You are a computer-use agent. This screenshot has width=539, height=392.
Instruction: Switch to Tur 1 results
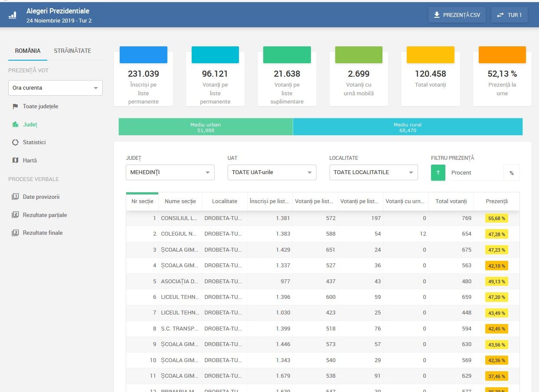509,15
